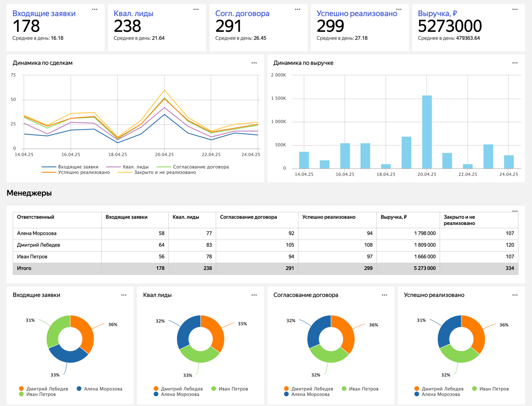The width and height of the screenshot is (532, 406).
Task: Open options menu of Динамика по выручке chart
Action: click(x=515, y=63)
